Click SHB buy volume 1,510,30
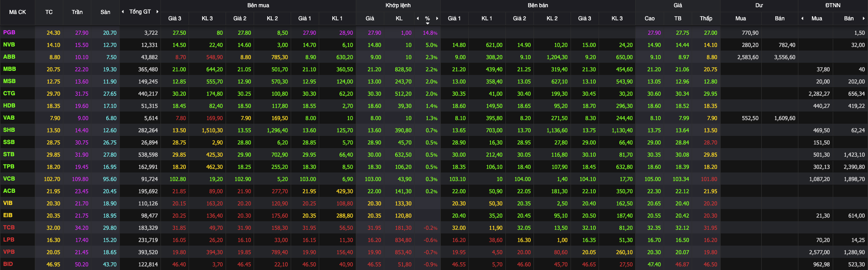The width and height of the screenshot is (868, 270). point(212,130)
